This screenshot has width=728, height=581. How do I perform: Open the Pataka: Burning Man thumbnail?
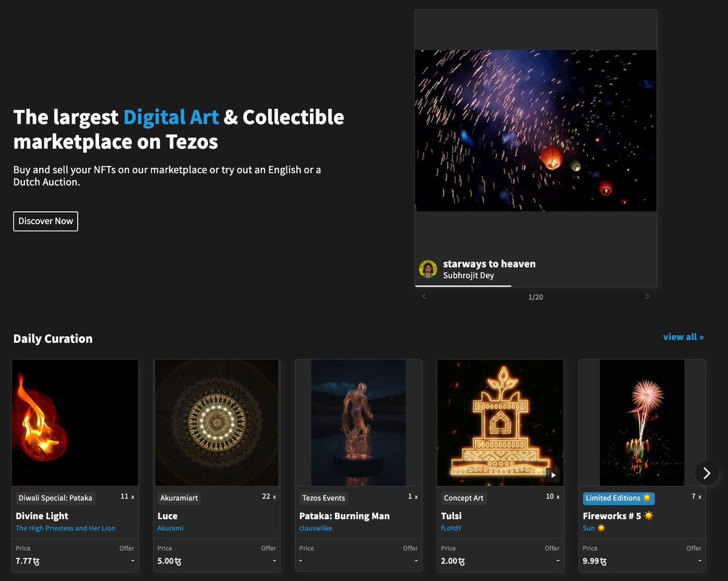(x=359, y=423)
